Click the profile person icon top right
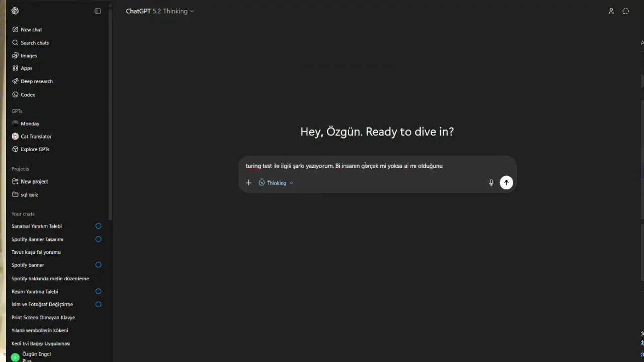Image resolution: width=644 pixels, height=362 pixels. point(611,11)
